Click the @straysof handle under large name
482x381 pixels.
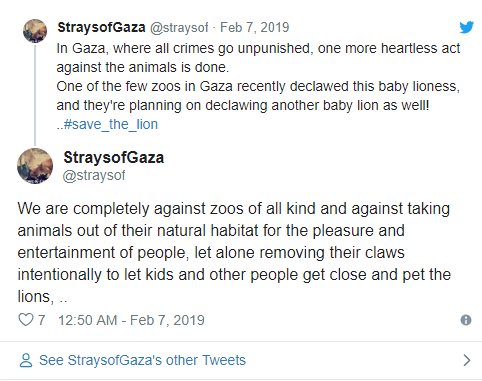[x=94, y=175]
